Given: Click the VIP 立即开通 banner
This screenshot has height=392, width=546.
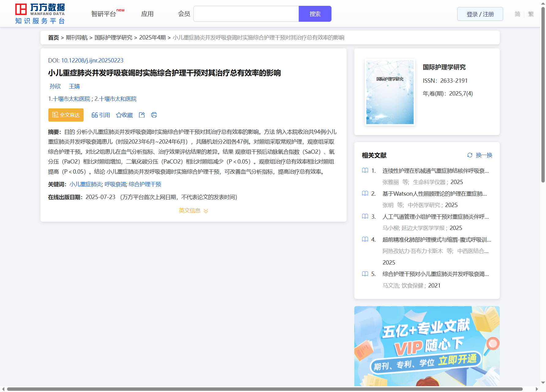Looking at the screenshot, I should [427, 346].
